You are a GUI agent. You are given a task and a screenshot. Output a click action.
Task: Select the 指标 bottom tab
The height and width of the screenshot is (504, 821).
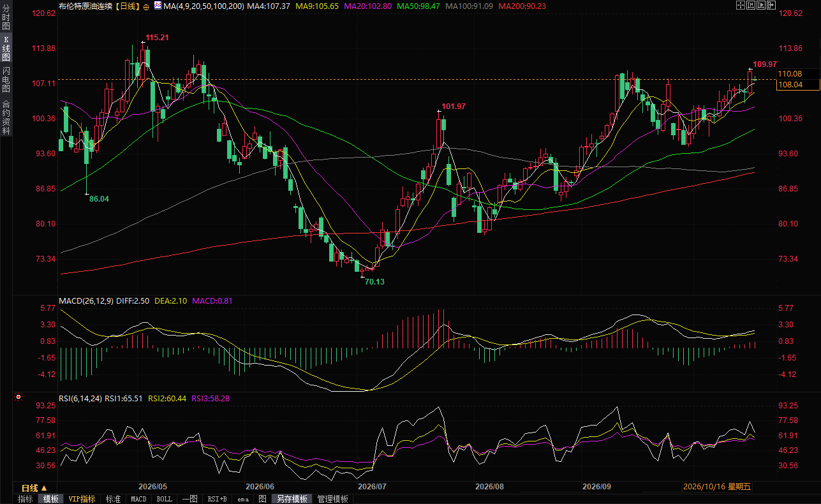coord(26,499)
